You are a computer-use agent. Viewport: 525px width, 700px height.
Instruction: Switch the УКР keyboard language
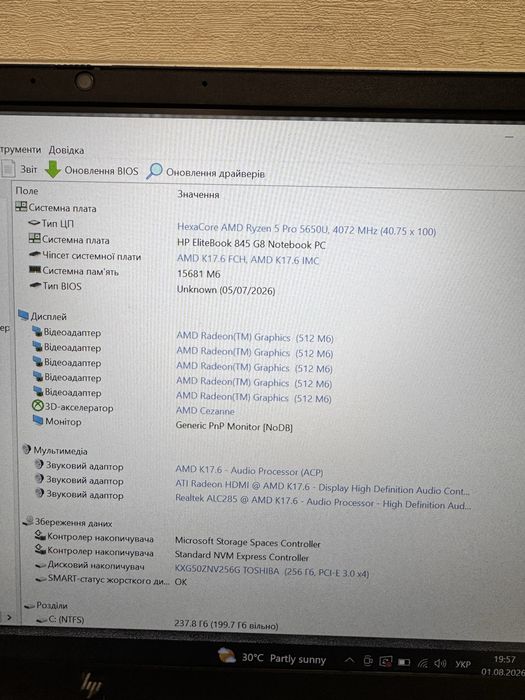pos(463,664)
